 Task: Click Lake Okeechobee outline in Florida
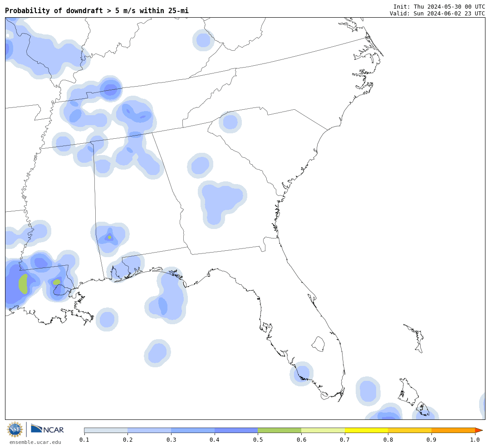point(318,344)
